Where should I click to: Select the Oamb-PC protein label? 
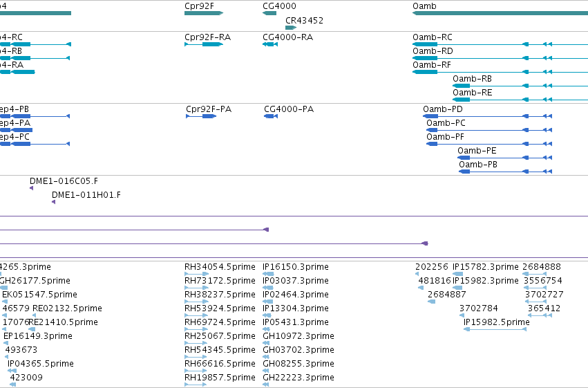coord(446,123)
